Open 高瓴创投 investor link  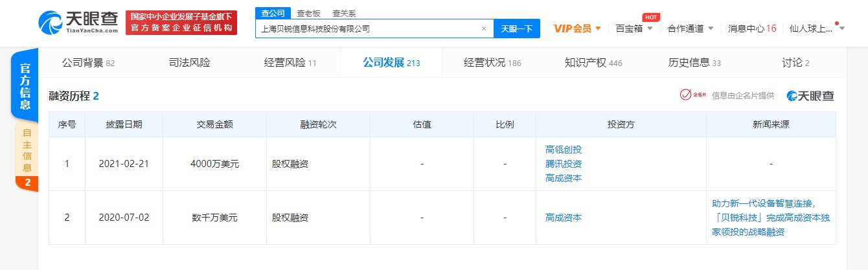564,150
